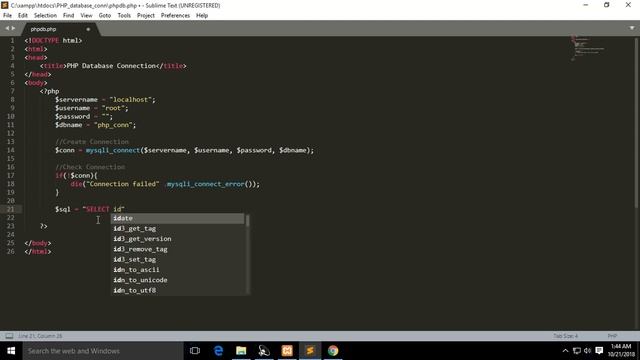Select Sublime Text taskbar icon
Viewport: 640px width, 360px height.
[x=310, y=351]
